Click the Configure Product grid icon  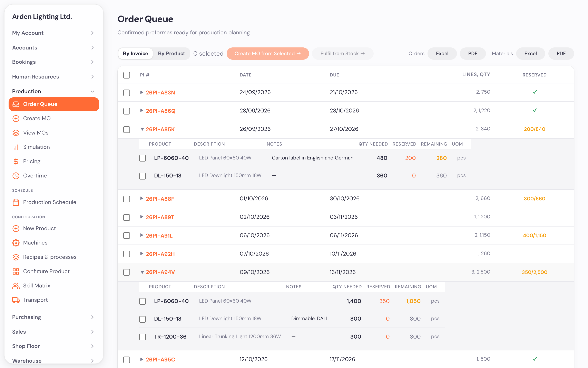tap(16, 271)
